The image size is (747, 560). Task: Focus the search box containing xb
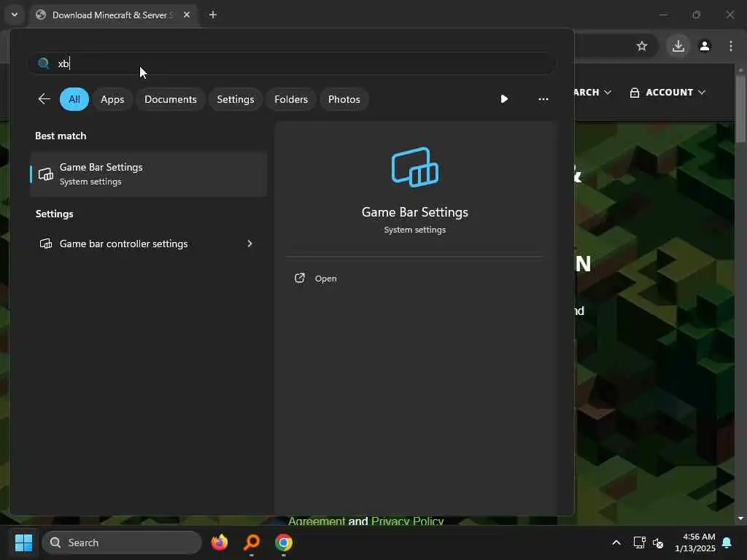pos(292,63)
